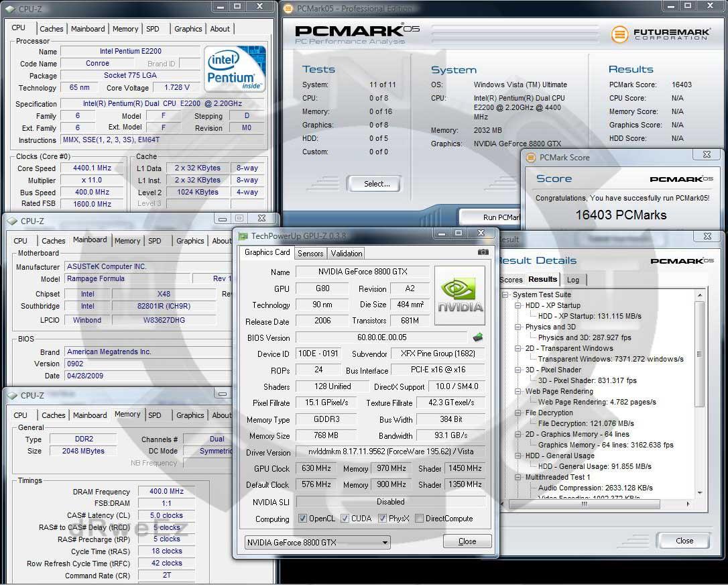Click Close button in Result Details window

pos(684,541)
